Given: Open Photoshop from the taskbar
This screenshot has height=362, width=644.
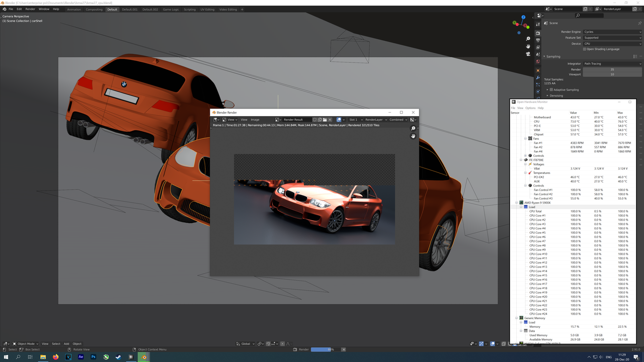Looking at the screenshot, I should click(x=93, y=357).
